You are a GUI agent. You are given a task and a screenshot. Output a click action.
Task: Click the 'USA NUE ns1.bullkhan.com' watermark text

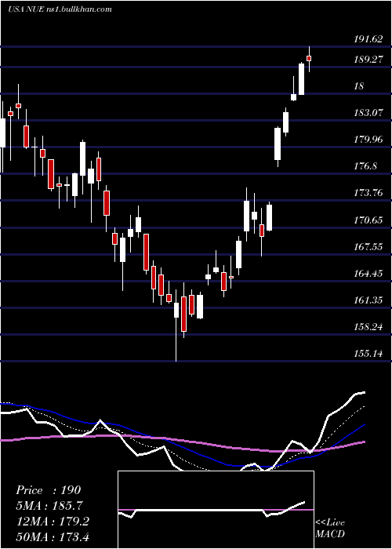coord(60,9)
